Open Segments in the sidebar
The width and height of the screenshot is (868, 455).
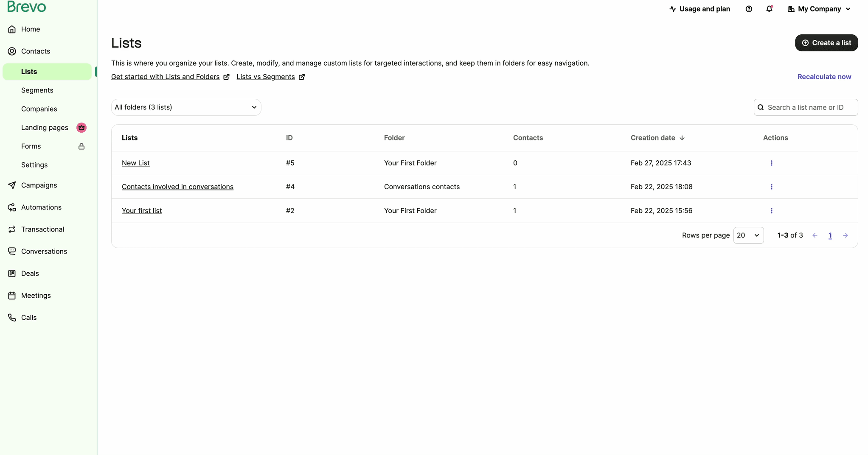[37, 90]
